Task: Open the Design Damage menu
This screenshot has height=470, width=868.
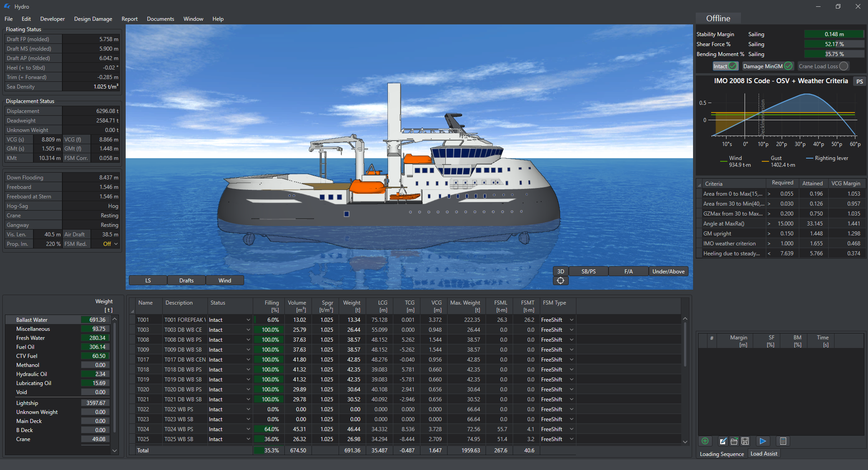Action: 93,19
